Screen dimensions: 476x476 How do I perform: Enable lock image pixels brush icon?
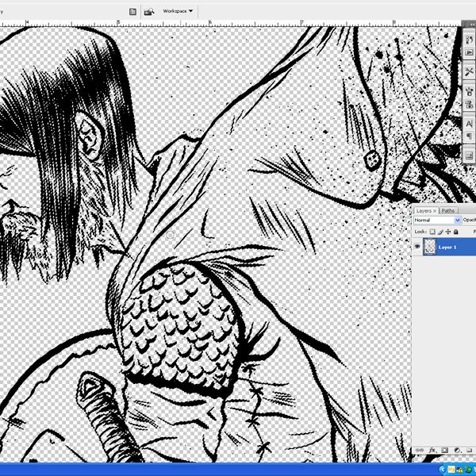(x=440, y=232)
